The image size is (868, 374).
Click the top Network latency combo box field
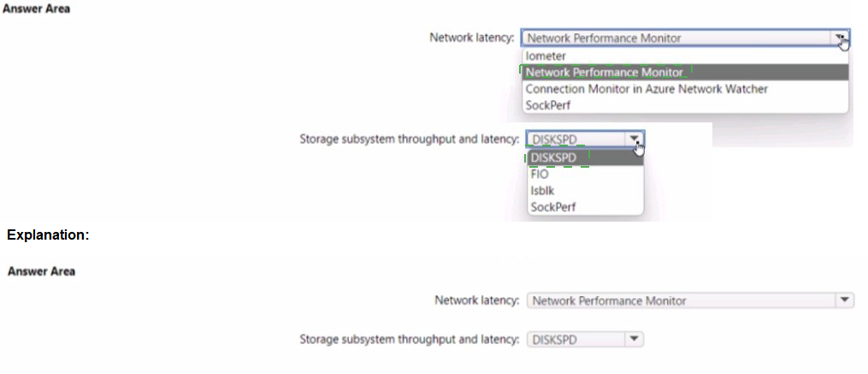tap(676, 39)
